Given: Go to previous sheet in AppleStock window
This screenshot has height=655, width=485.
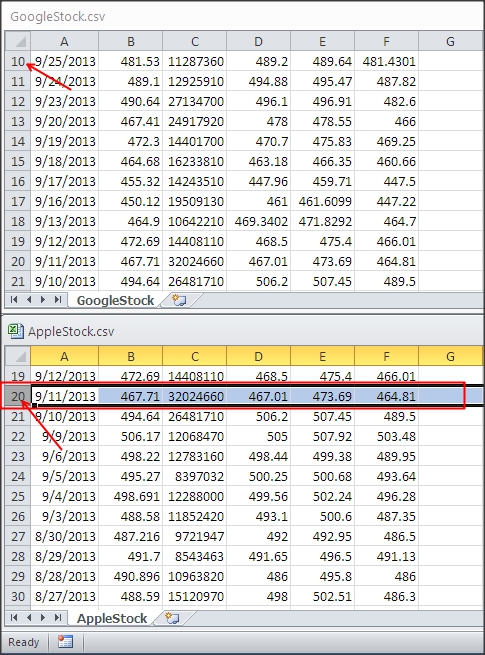Looking at the screenshot, I should point(29,617).
